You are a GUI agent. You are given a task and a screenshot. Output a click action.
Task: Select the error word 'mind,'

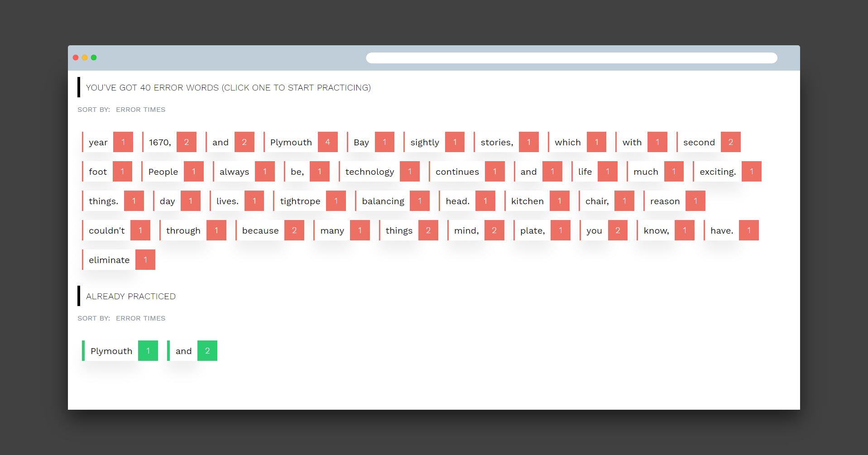(476, 230)
